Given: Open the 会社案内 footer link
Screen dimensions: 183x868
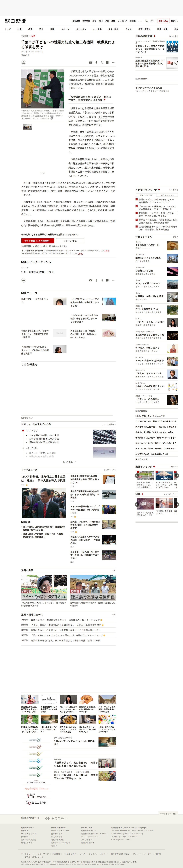Looking at the screenshot, I should pos(25,831).
